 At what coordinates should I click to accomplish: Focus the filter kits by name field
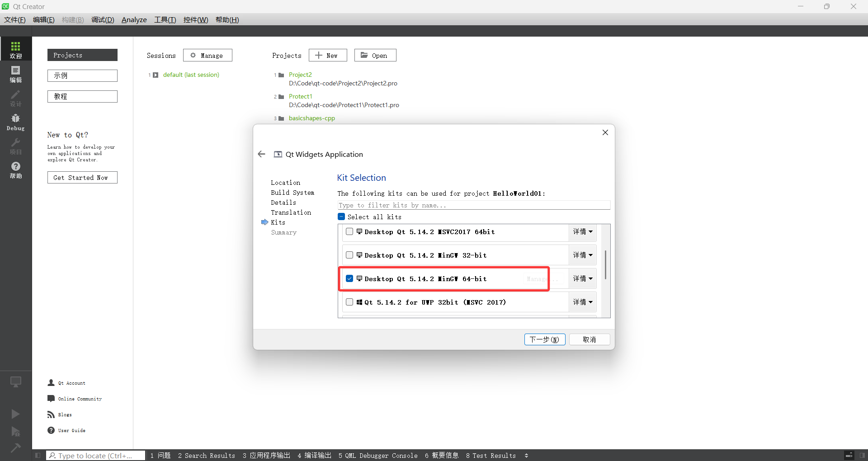(474, 205)
